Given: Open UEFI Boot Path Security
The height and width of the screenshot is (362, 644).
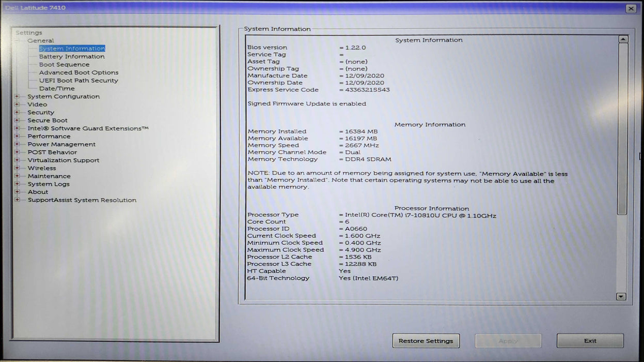Looking at the screenshot, I should coord(78,81).
